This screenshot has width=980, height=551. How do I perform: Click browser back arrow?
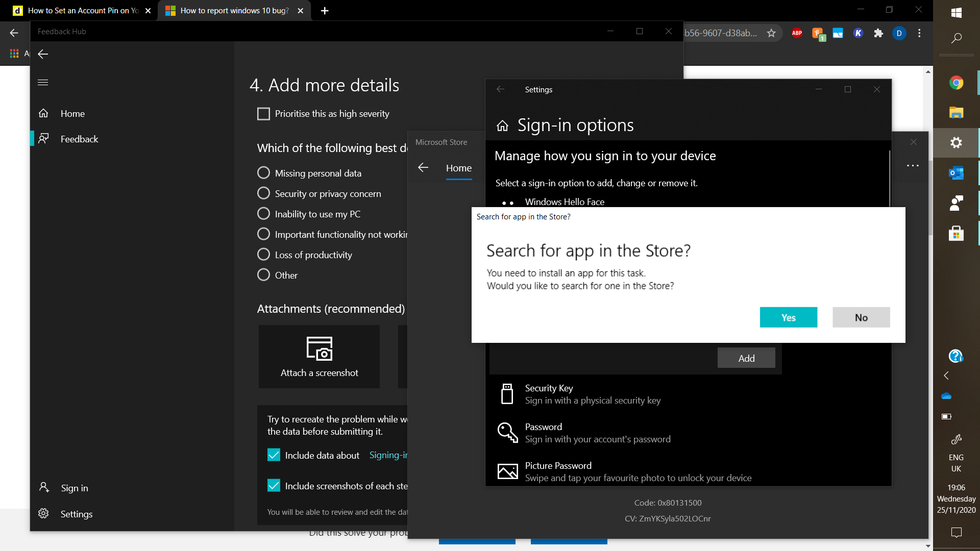(x=14, y=33)
